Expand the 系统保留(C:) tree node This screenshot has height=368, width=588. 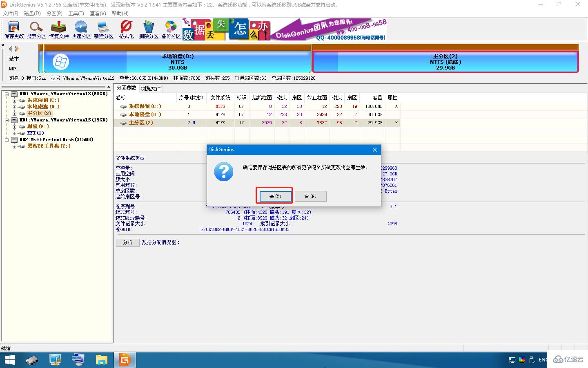coord(14,101)
